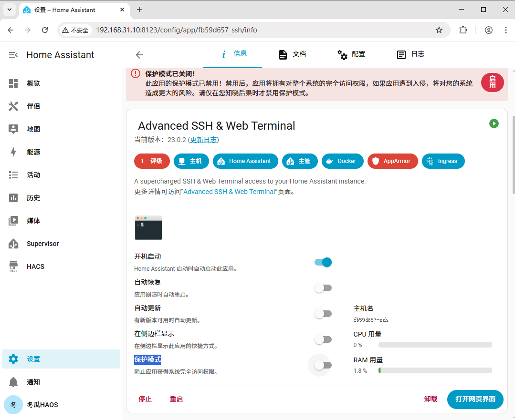Reload the page in browser
Image resolution: width=515 pixels, height=420 pixels.
click(45, 30)
